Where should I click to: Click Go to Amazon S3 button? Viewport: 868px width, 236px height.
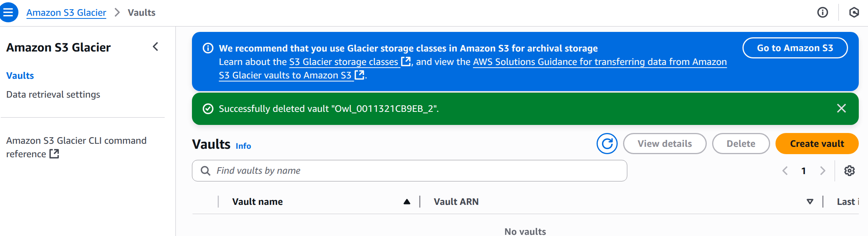795,48
